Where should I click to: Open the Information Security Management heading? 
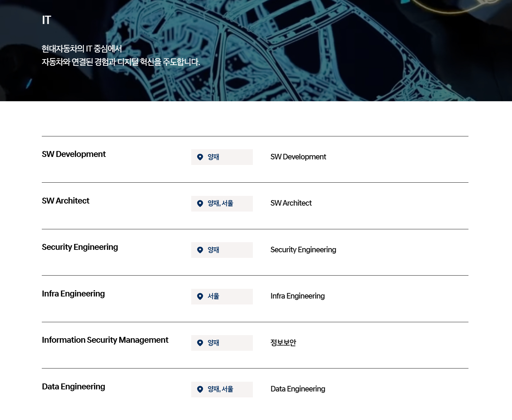click(105, 340)
